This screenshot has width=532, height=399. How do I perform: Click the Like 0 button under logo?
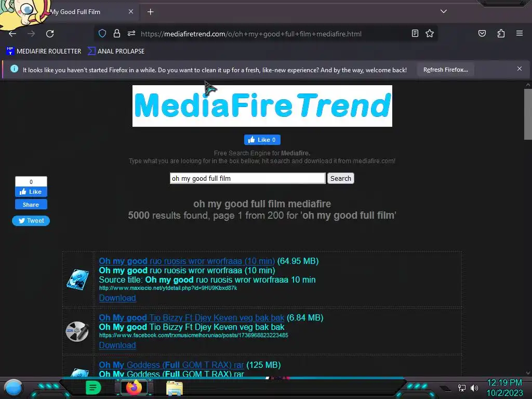tap(262, 140)
